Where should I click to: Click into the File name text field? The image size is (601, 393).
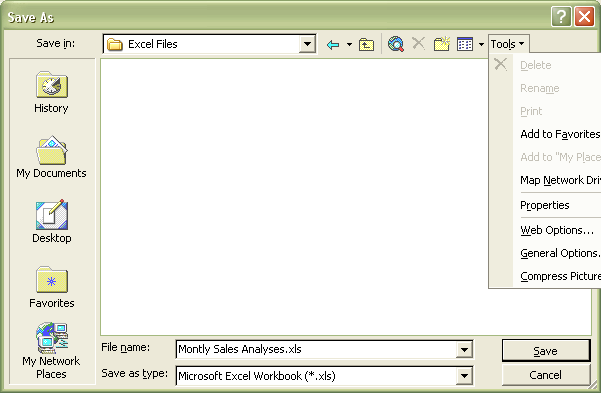tap(316, 349)
